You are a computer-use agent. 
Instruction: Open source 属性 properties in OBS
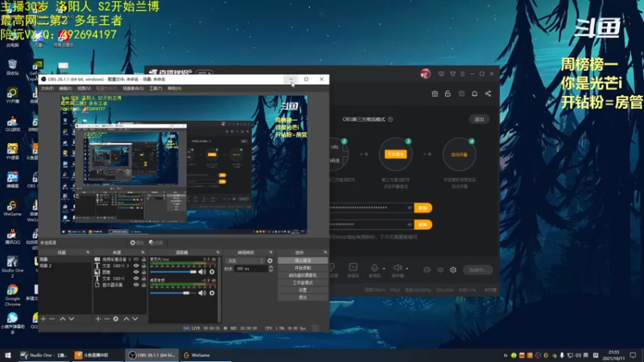click(137, 243)
